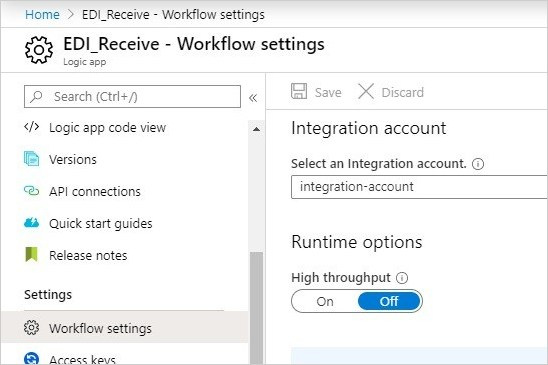
Task: Click the Discard button
Action: pos(391,92)
